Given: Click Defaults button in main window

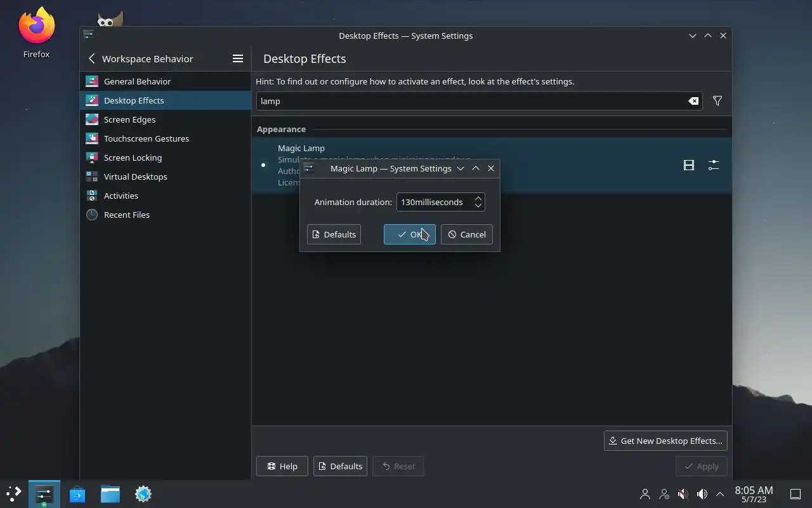Looking at the screenshot, I should [340, 466].
